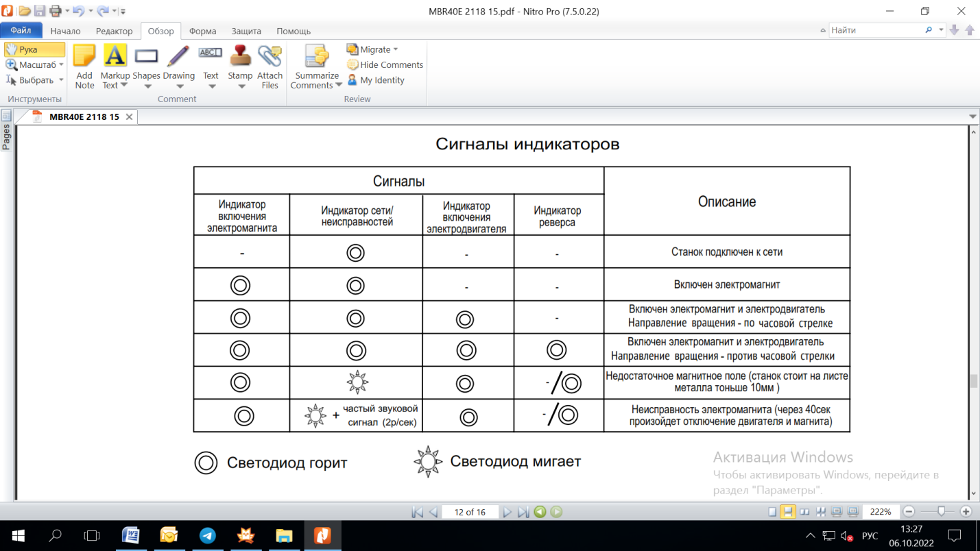Open the Файл menu
980x551 pixels.
click(21, 30)
